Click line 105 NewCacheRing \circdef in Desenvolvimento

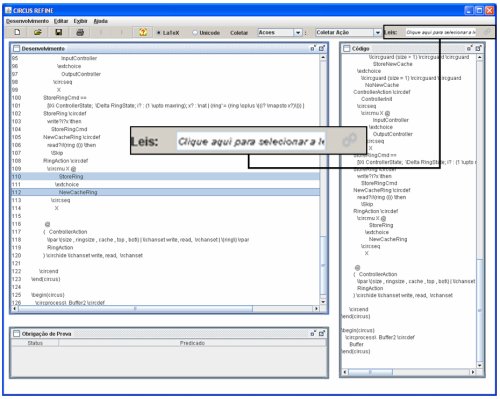pyautogui.click(x=72, y=137)
